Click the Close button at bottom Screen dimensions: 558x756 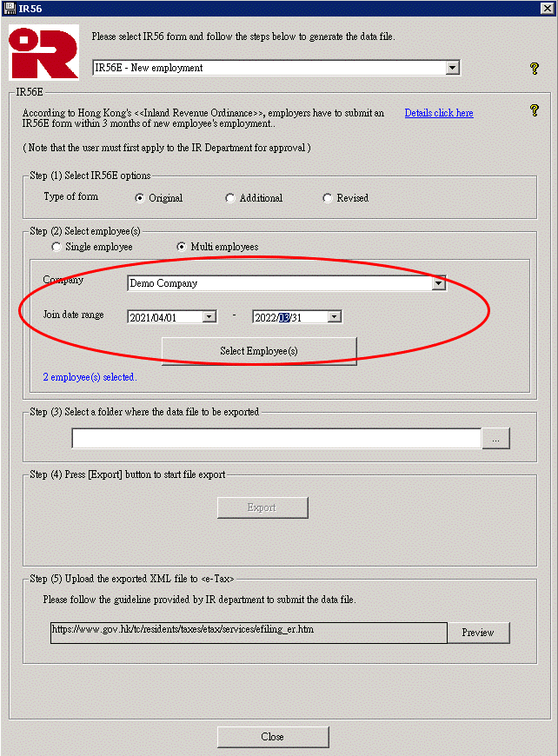tap(273, 737)
